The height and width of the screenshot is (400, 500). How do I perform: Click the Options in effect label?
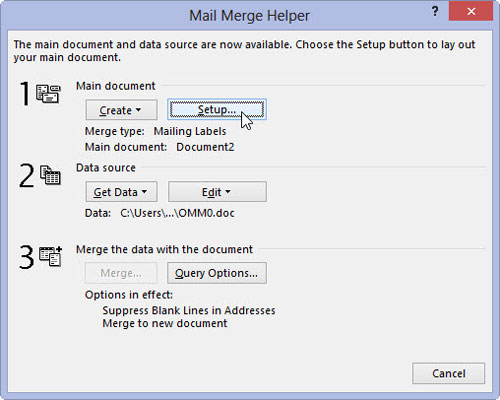(129, 295)
